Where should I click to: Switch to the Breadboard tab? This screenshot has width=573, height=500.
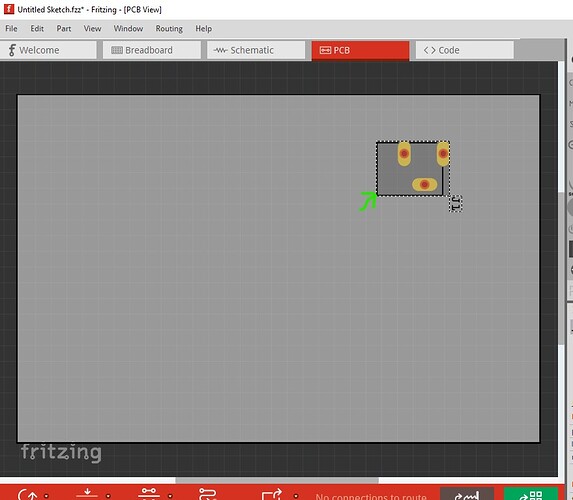pyautogui.click(x=152, y=50)
